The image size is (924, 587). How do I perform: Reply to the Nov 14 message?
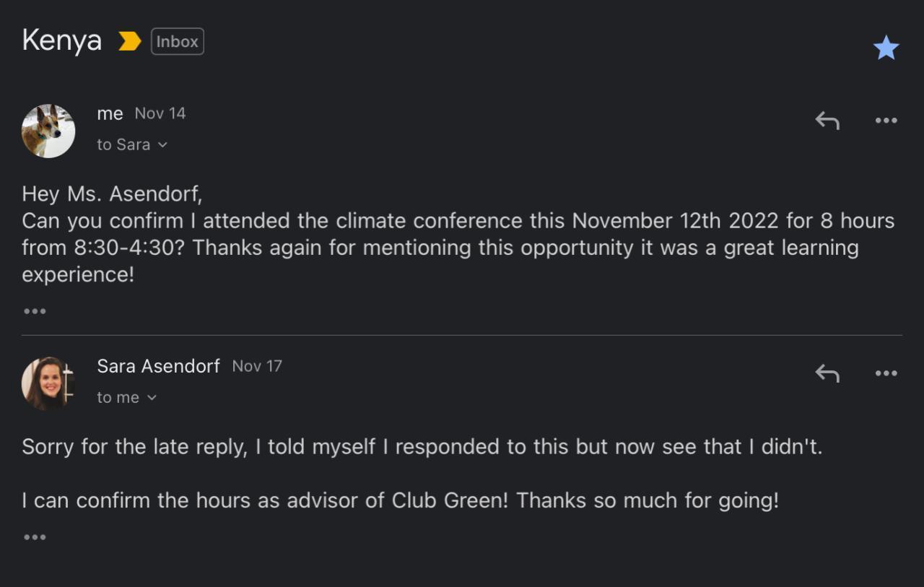click(827, 121)
